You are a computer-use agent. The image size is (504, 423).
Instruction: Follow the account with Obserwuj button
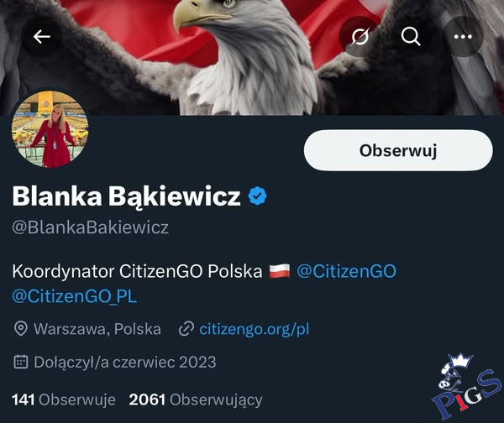(x=398, y=150)
